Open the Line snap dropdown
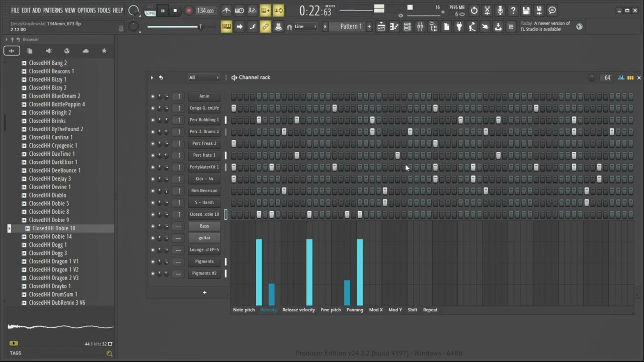This screenshot has width=644, height=362. click(305, 27)
